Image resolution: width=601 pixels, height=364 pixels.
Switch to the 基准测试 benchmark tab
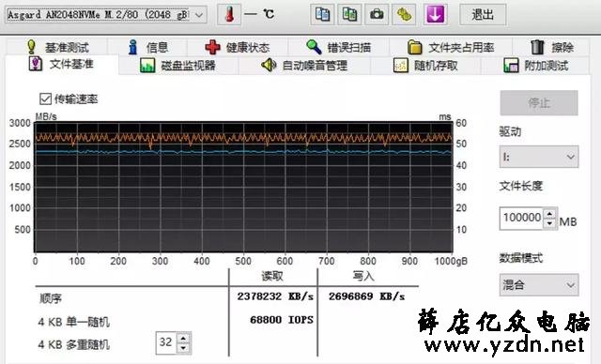coord(57,47)
